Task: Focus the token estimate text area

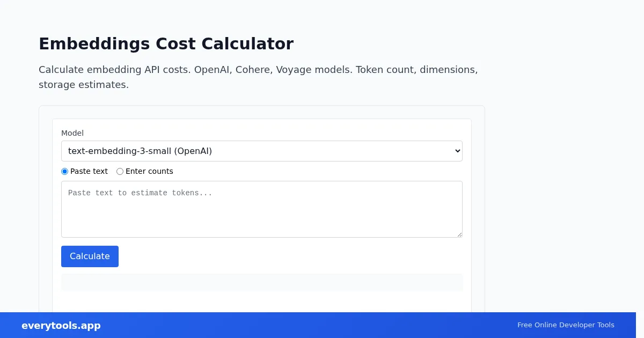Action: point(261,215)
